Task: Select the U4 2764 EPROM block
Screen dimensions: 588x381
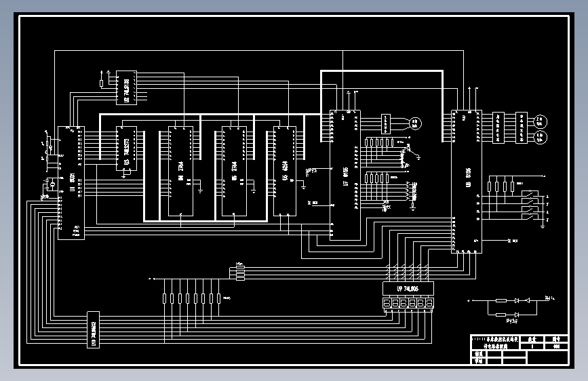Action: (181, 171)
